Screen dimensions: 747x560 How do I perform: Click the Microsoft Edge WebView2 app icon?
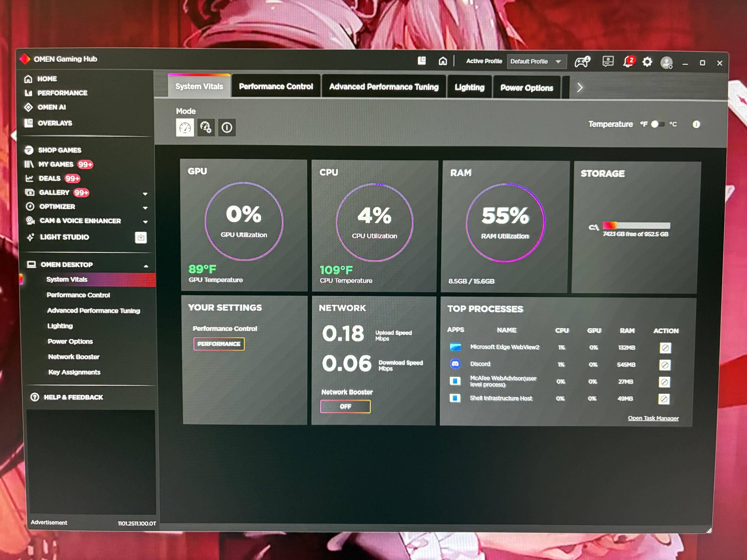coord(455,347)
